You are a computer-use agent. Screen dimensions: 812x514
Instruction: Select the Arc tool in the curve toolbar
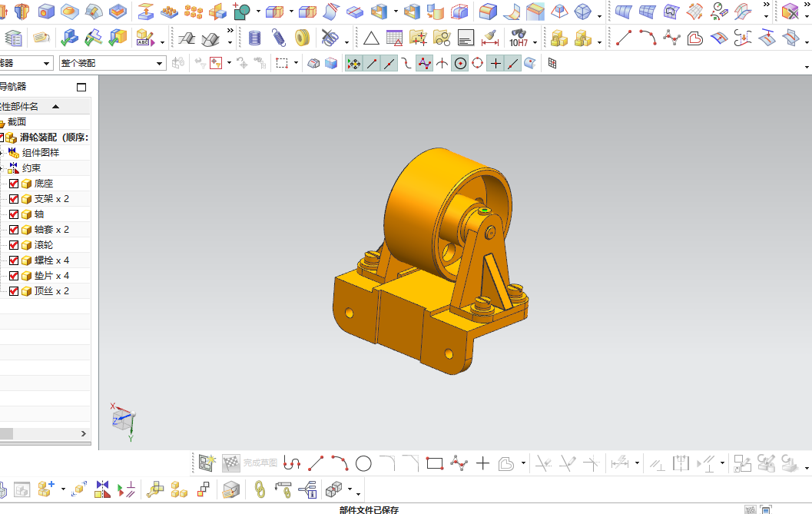pos(648,38)
